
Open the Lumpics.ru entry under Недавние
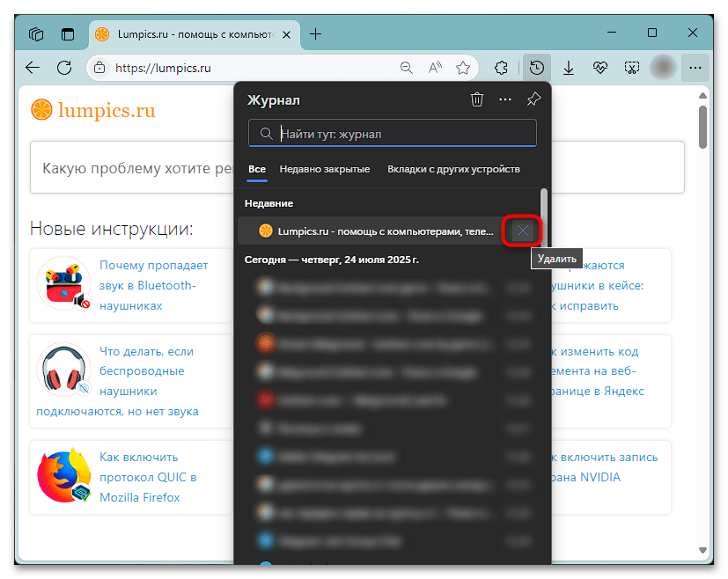click(374, 231)
